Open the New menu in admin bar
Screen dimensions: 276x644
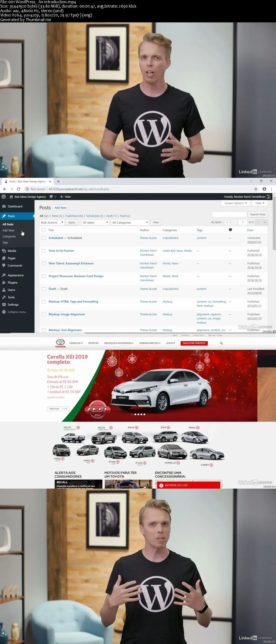(x=65, y=197)
